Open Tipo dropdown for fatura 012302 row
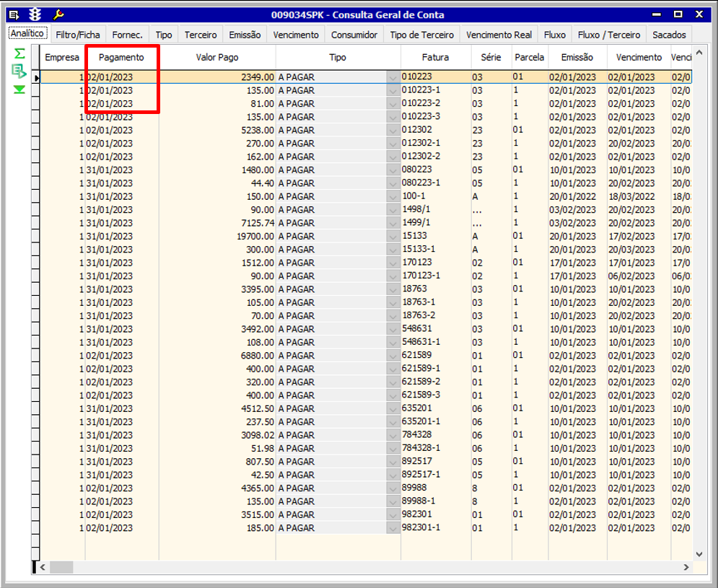 pos(393,131)
